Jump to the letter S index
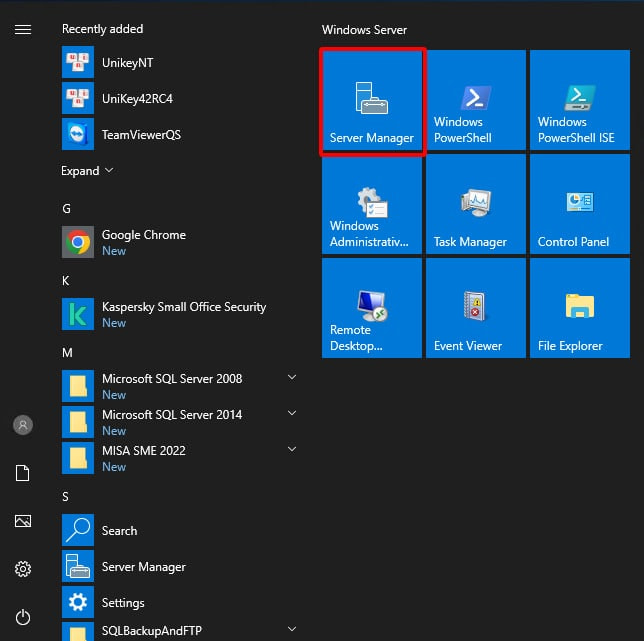The height and width of the screenshot is (641, 644). tap(66, 497)
